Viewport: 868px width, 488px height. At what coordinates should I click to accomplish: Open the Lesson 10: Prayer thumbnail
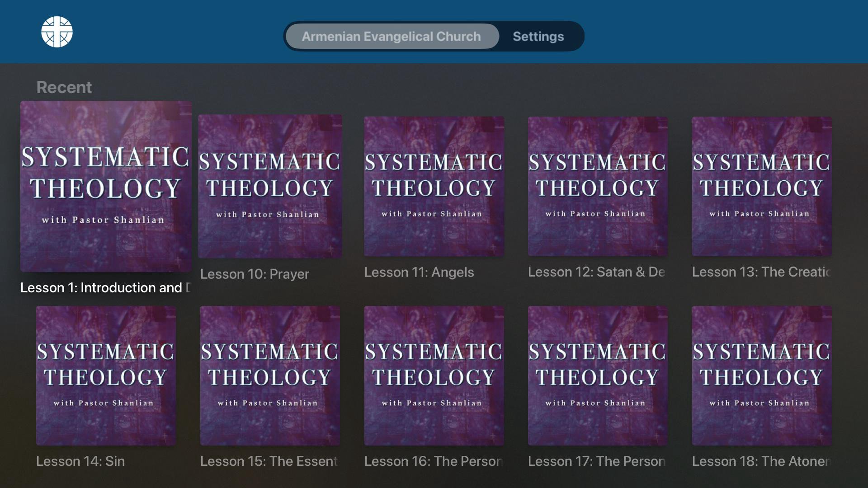click(270, 187)
